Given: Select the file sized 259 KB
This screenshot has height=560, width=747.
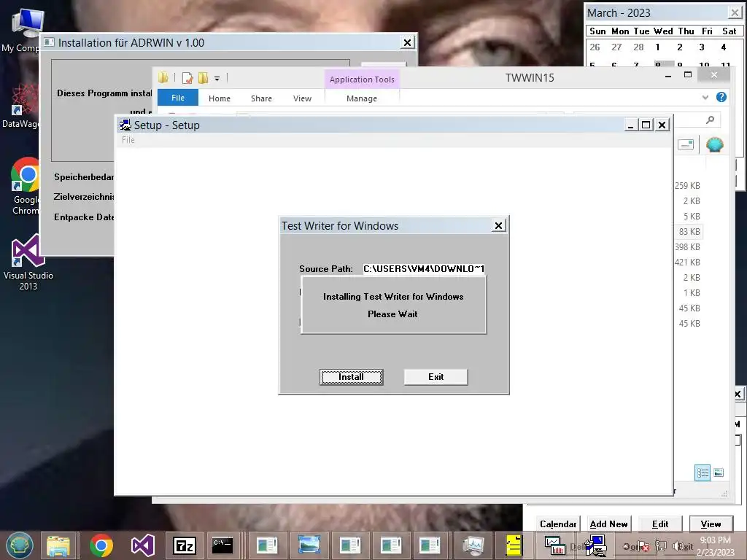Looking at the screenshot, I should coord(687,186).
